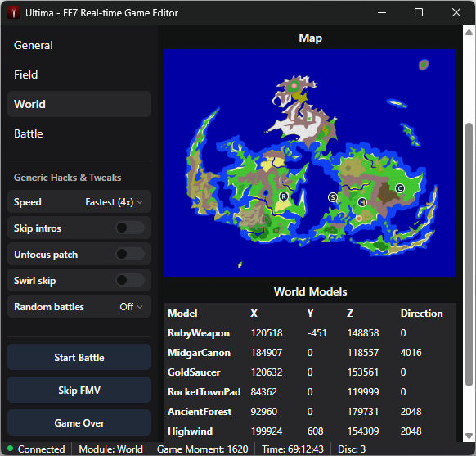Image resolution: width=476 pixels, height=456 pixels.
Task: Toggle the Swirl skip option
Action: point(130,280)
